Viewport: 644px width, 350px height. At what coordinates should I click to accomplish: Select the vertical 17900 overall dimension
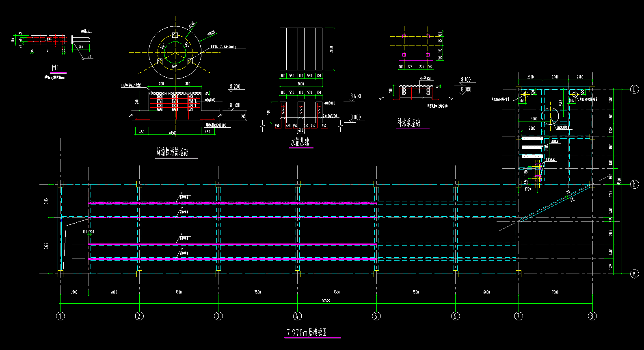(x=619, y=181)
